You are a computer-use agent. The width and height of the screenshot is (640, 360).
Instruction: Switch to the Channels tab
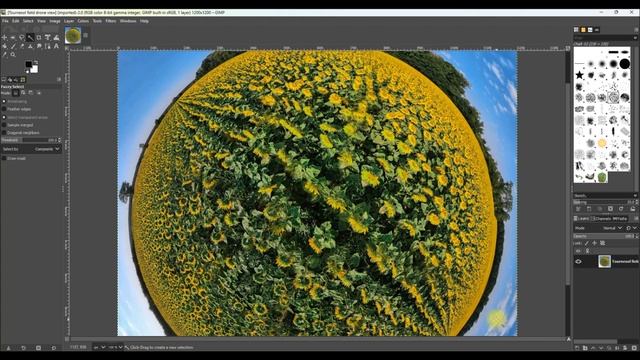[x=601, y=218]
